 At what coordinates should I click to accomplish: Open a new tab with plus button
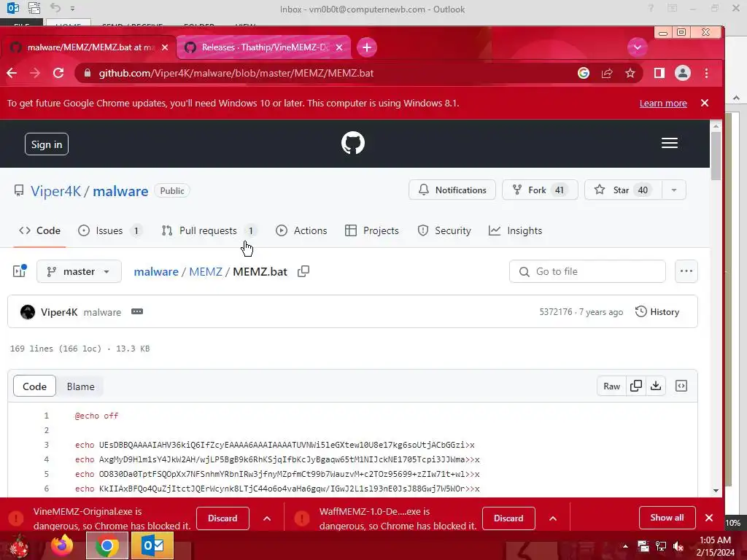367,47
